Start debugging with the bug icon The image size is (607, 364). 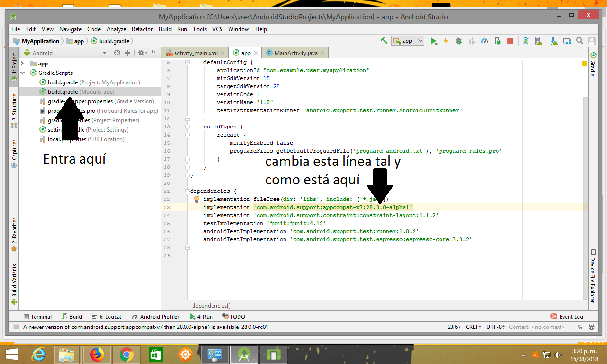coord(459,41)
